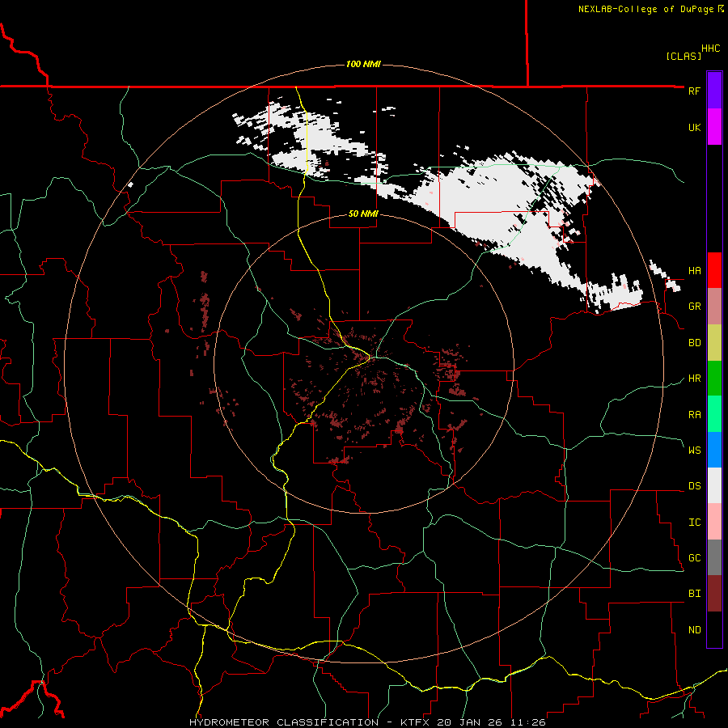This screenshot has width=728, height=728.
Task: Click the HYDROMETEOR CLASSIFICATION title text
Action: click(x=284, y=722)
